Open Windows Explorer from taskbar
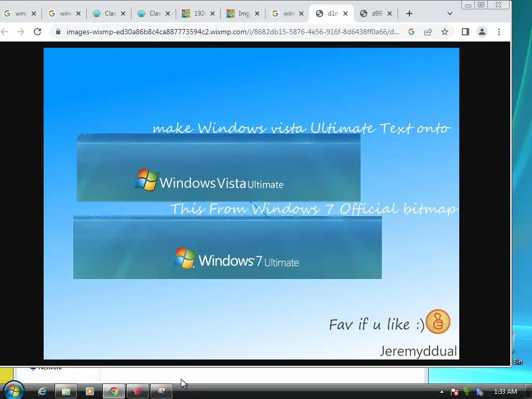This screenshot has width=532, height=399. (66, 392)
